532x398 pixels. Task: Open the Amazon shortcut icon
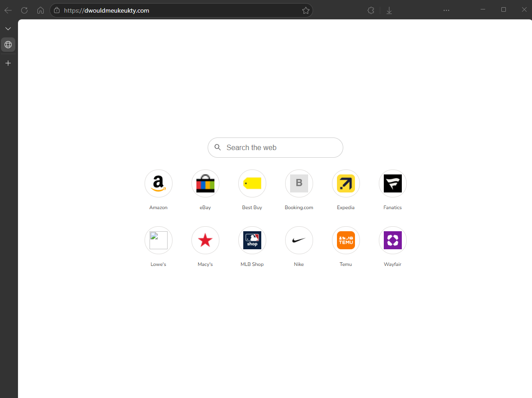[159, 183]
